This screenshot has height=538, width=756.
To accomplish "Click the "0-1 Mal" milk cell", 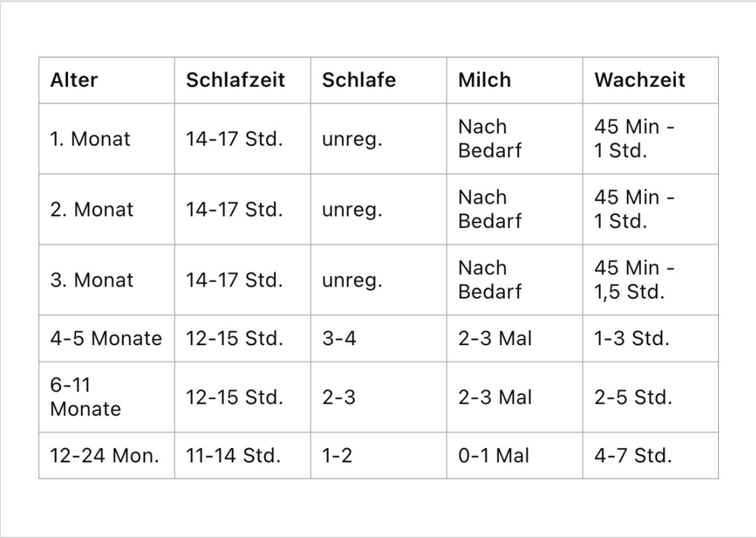I will tap(494, 456).
